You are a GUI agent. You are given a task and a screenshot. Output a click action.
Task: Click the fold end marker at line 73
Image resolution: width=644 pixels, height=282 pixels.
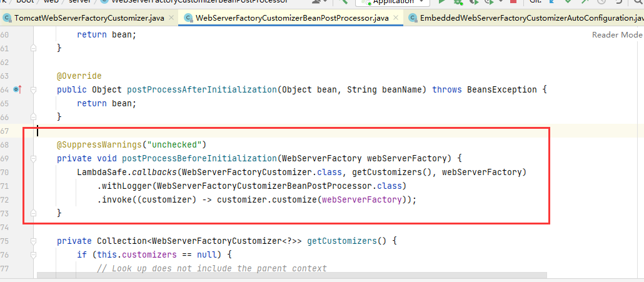coord(34,213)
